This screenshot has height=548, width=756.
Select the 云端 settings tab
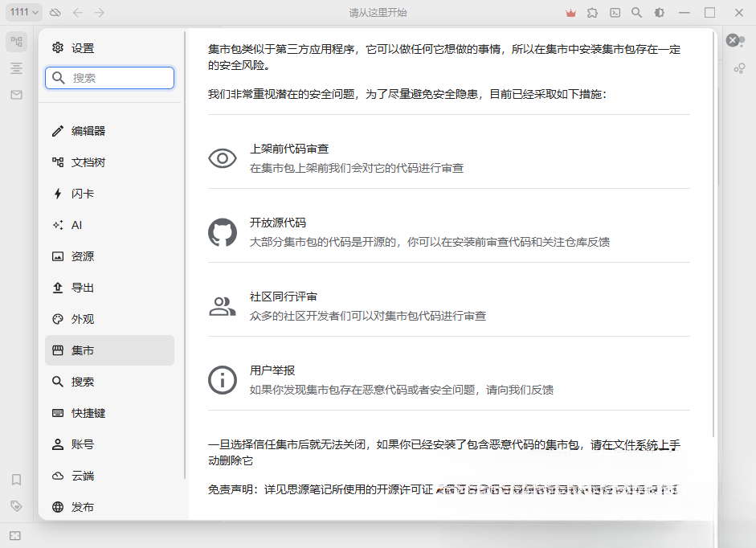click(109, 476)
